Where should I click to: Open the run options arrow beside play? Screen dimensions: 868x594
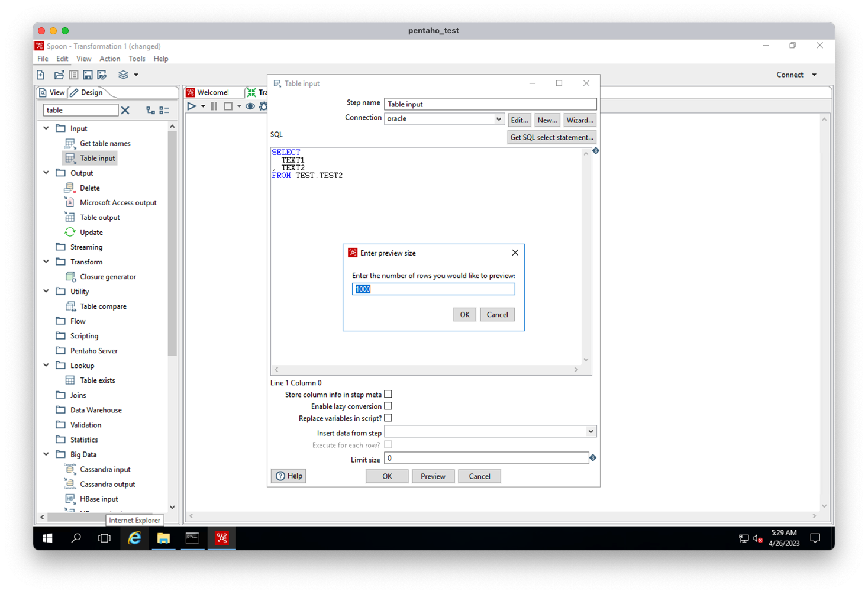coord(203,106)
